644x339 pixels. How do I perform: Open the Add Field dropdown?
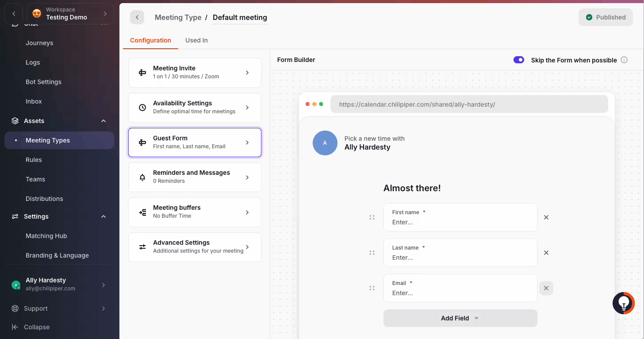[460, 318]
